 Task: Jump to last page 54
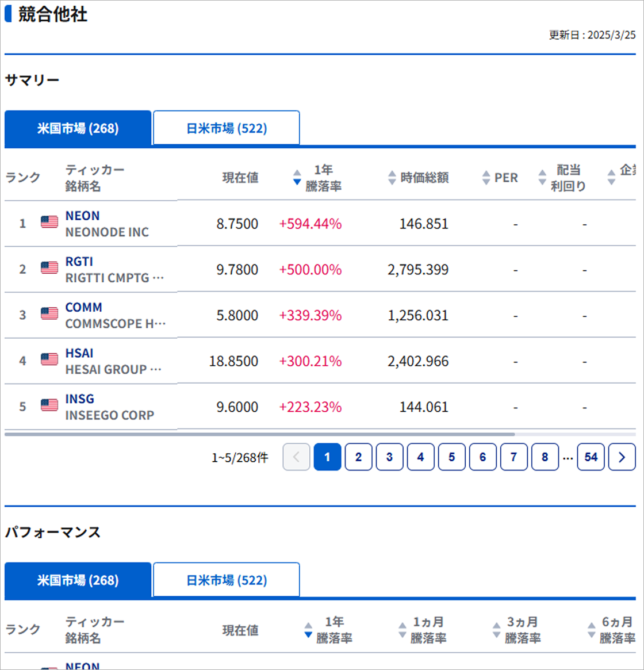[x=591, y=457]
